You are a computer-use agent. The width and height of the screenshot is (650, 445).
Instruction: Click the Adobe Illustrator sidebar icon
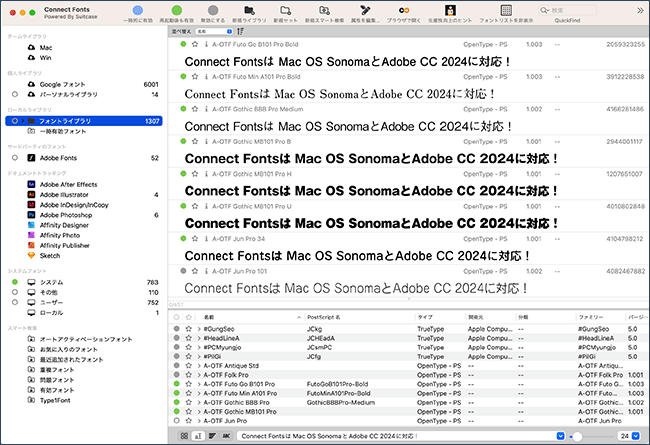coord(31,195)
